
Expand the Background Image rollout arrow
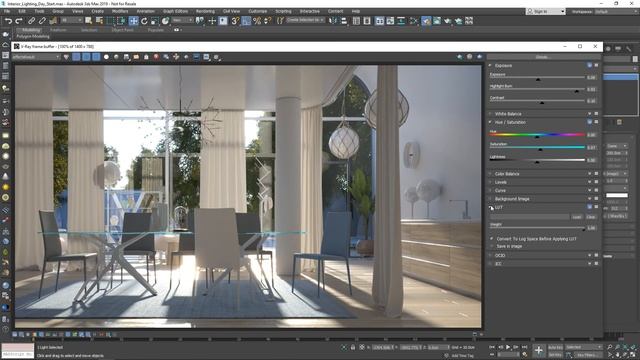click(x=589, y=199)
